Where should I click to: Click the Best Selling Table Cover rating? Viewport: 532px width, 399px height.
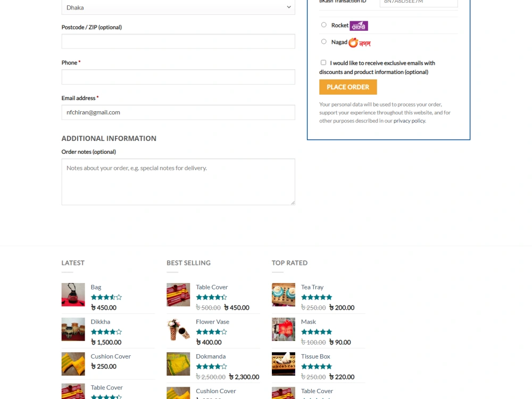point(211,297)
